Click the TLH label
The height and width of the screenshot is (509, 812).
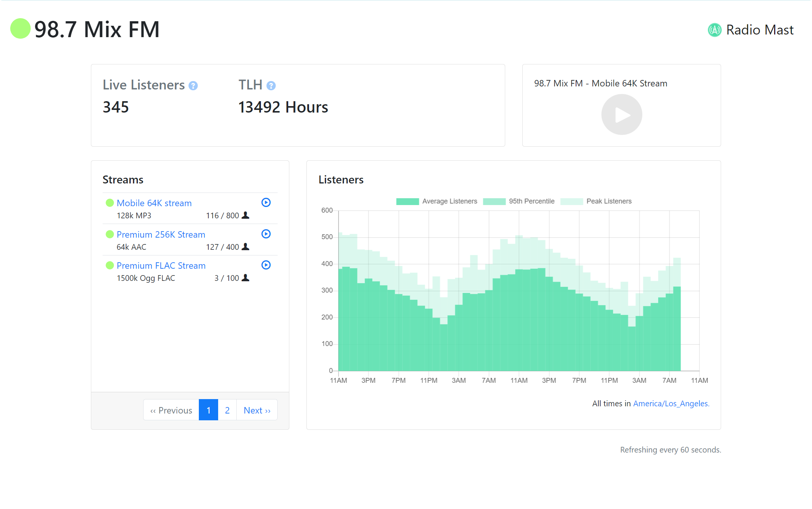(x=250, y=85)
